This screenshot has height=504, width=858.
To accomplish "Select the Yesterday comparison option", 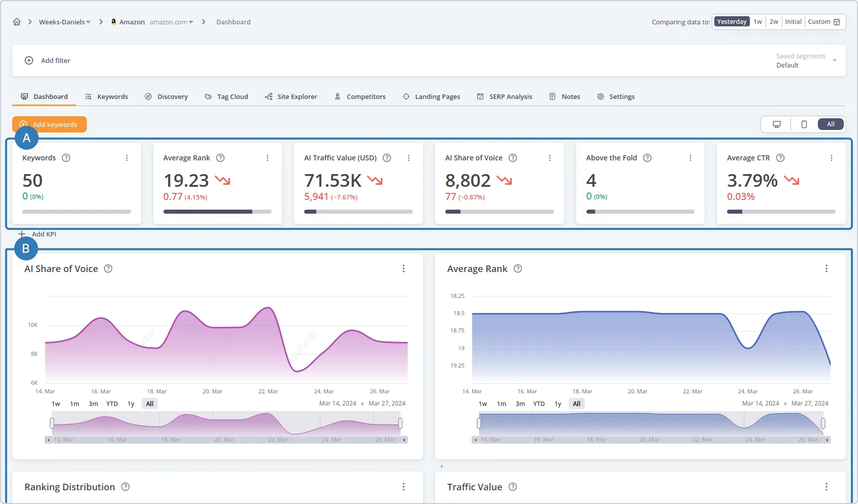I will 732,21.
